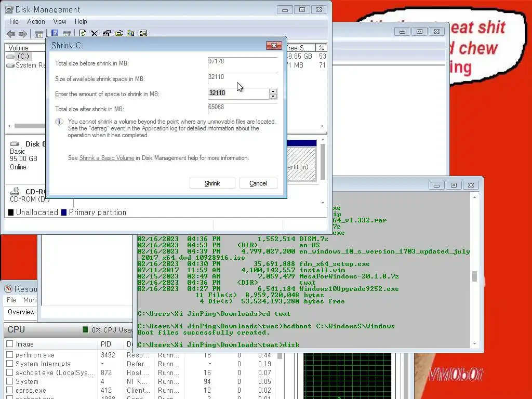Click the disk graphical view scrollbar up arrow

tap(323, 139)
